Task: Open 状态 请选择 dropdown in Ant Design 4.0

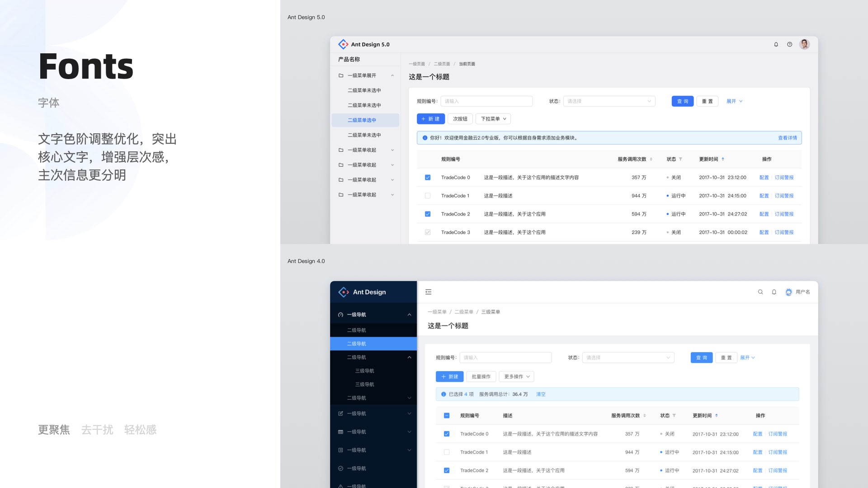Action: 628,357
